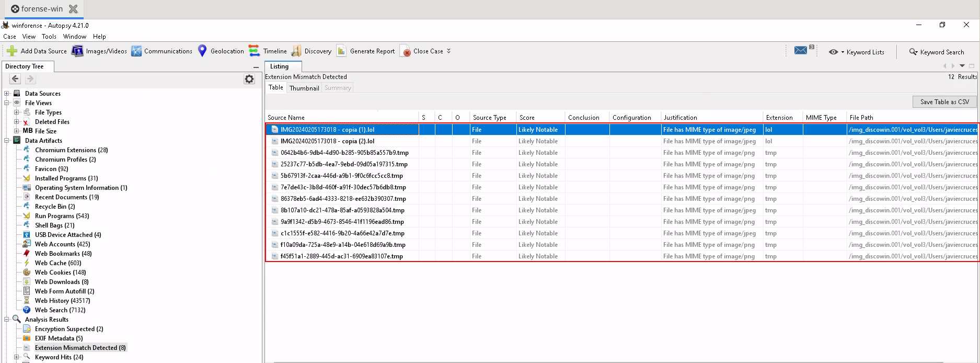Expand the File Types node
Image resolution: width=980 pixels, height=363 pixels.
(17, 112)
